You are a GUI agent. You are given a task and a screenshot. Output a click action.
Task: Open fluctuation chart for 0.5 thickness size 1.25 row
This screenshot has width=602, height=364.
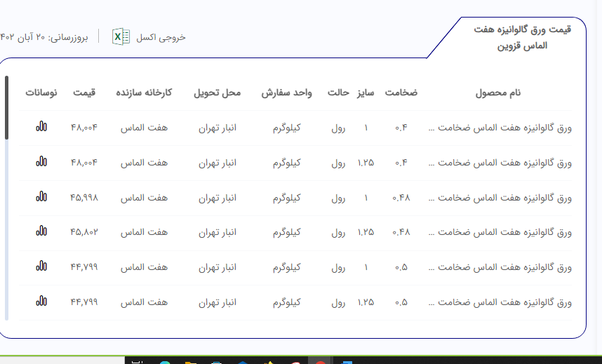41,302
